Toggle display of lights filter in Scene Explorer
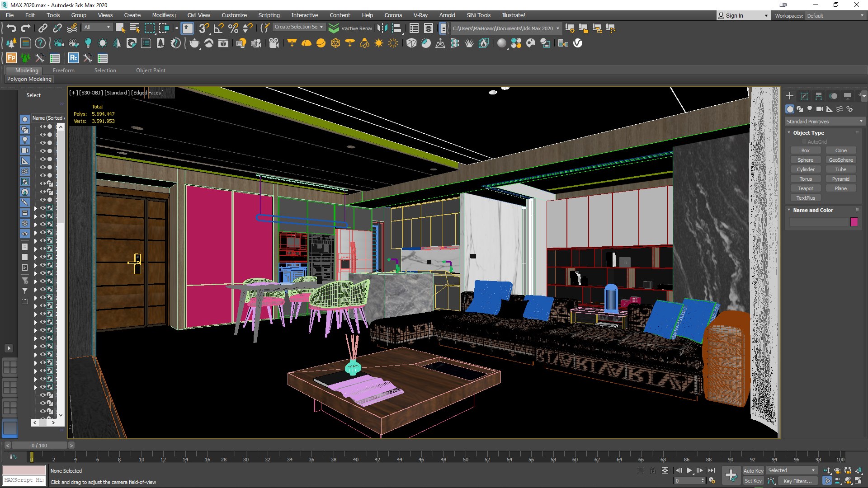The width and height of the screenshot is (868, 488). click(x=25, y=140)
